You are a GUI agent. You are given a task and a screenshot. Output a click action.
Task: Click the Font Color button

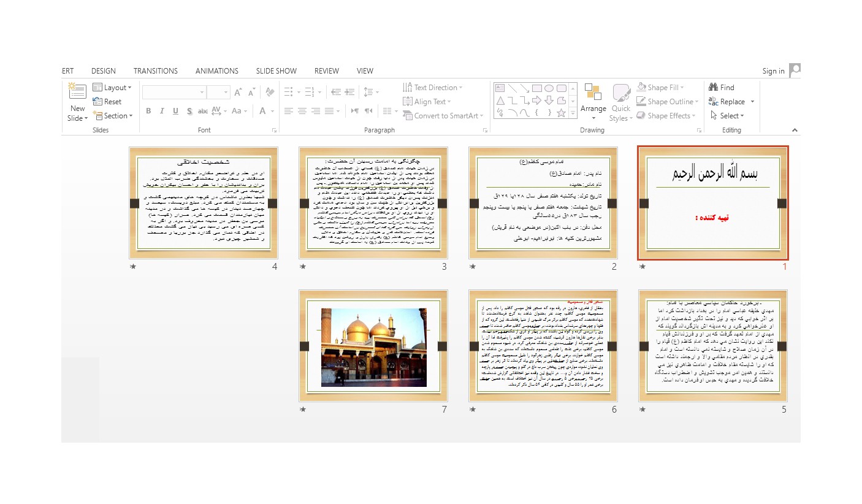[x=264, y=111]
